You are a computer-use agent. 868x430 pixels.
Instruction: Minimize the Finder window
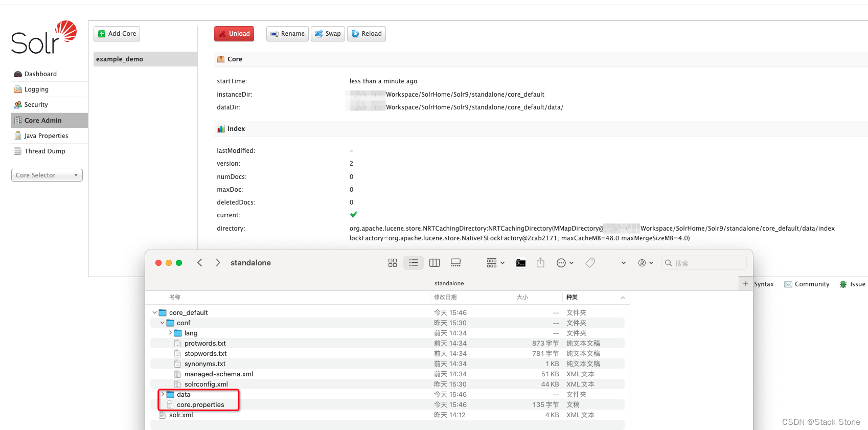pos(169,263)
